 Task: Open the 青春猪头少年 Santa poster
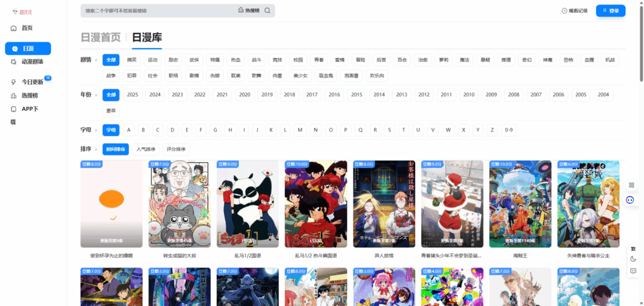click(452, 204)
